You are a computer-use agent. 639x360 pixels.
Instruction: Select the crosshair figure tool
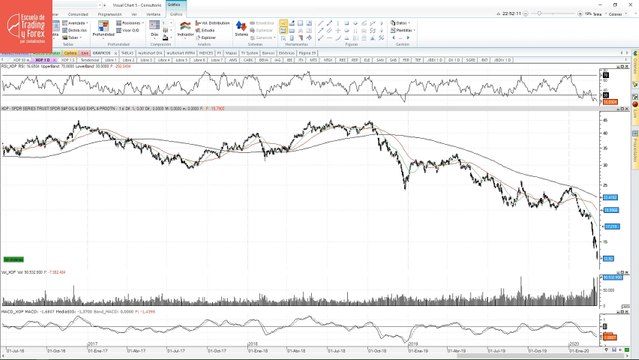(338, 31)
